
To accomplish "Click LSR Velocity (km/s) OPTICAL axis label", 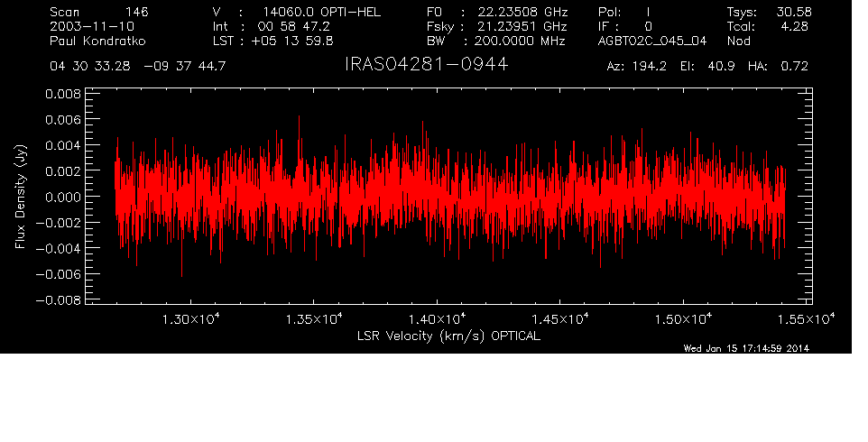I will click(x=448, y=336).
